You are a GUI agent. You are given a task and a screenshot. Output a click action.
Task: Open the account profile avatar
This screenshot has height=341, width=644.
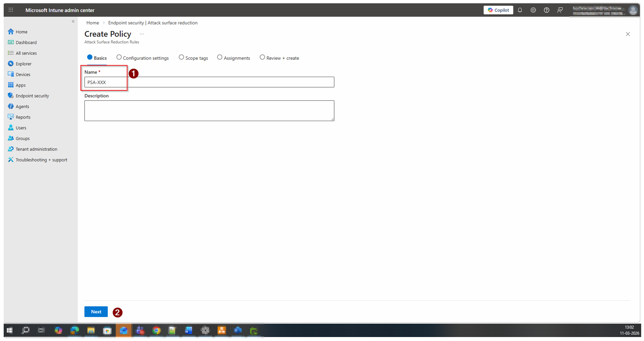pos(633,10)
